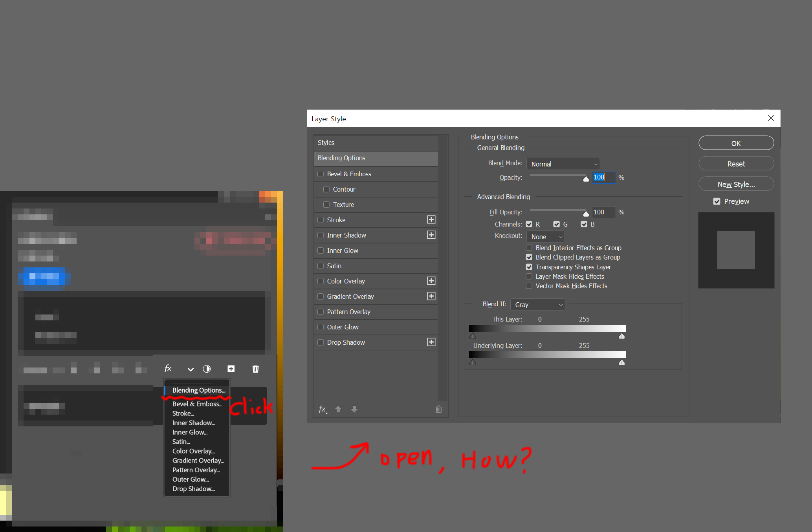Click move effect up arrow icon
The height and width of the screenshot is (532, 812).
point(338,409)
